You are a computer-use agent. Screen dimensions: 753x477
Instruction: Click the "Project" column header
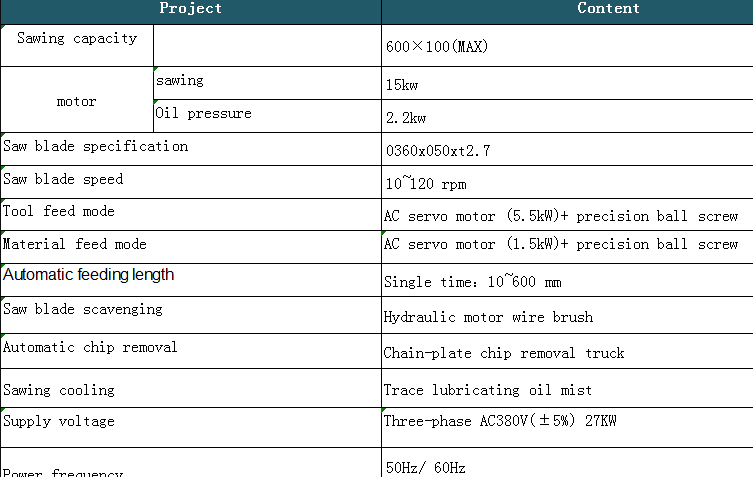(190, 9)
